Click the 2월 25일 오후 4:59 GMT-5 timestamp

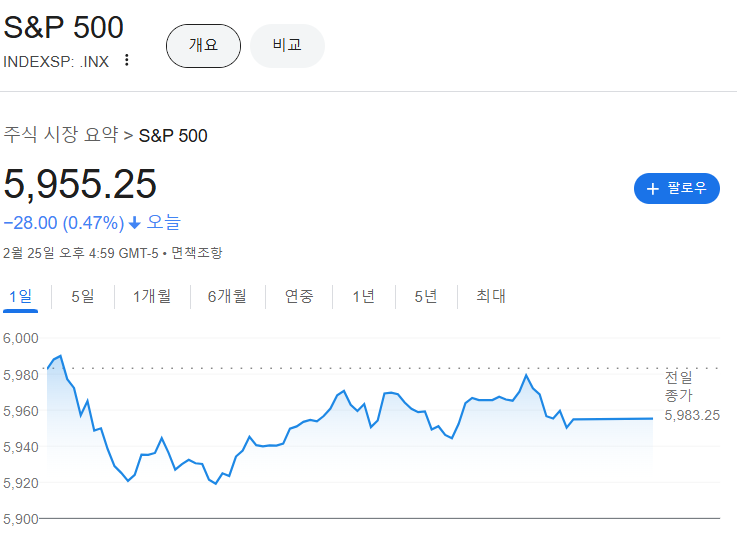pos(81,253)
